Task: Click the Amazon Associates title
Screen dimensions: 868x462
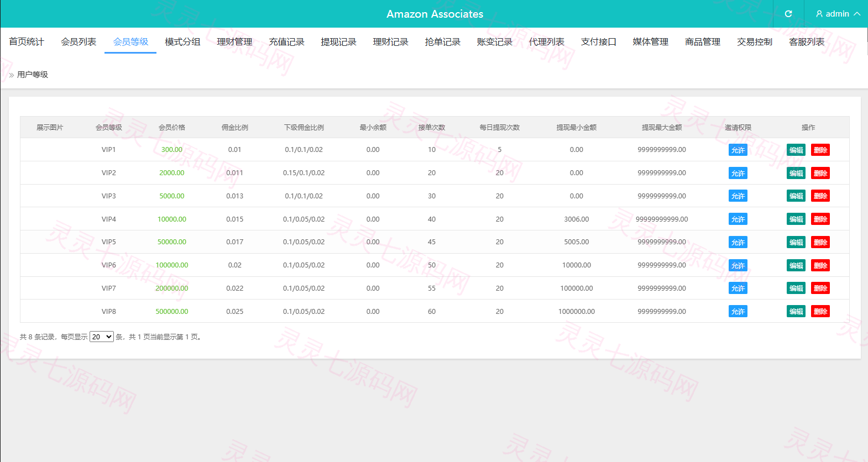Action: pos(435,14)
